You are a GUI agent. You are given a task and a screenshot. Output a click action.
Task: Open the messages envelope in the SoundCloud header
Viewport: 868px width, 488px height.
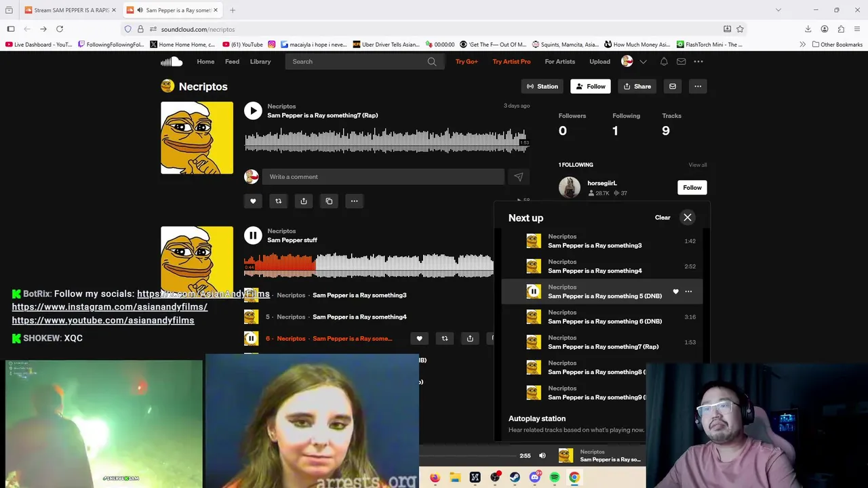click(x=681, y=62)
